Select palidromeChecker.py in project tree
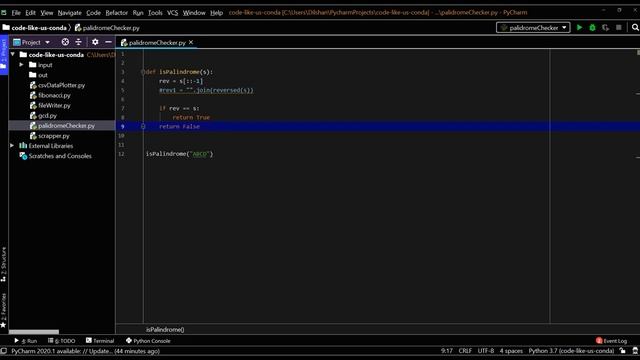Image resolution: width=640 pixels, height=360 pixels. 62,126
